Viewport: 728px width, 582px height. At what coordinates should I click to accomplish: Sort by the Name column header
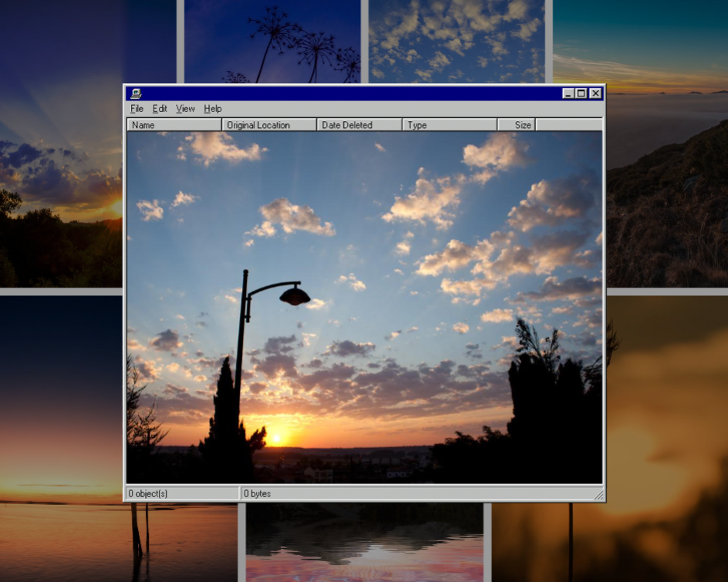pyautogui.click(x=174, y=125)
